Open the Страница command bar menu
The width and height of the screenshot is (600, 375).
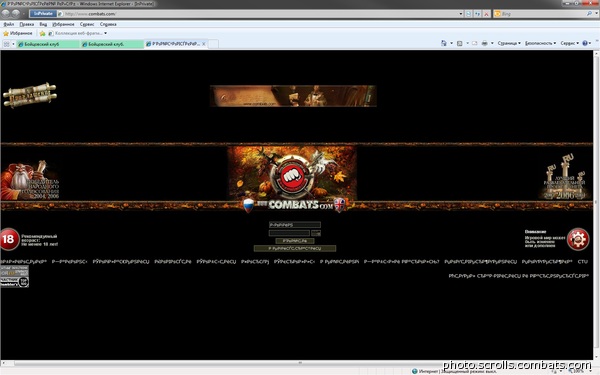(509, 43)
